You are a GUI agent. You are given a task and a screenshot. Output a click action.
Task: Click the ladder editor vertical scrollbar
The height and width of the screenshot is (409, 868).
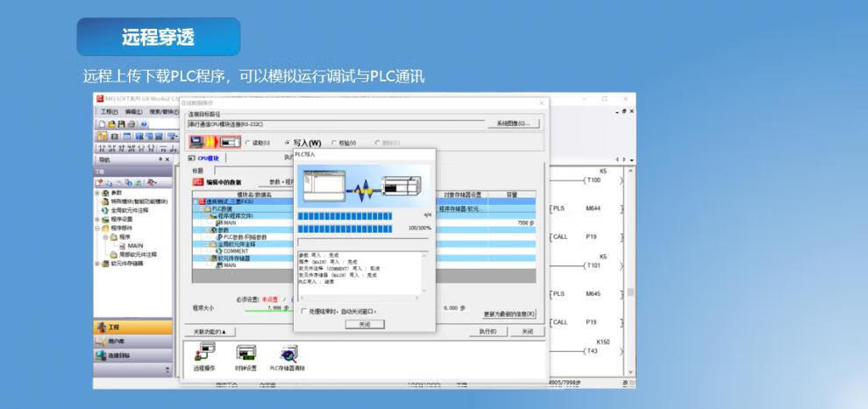[630, 271]
